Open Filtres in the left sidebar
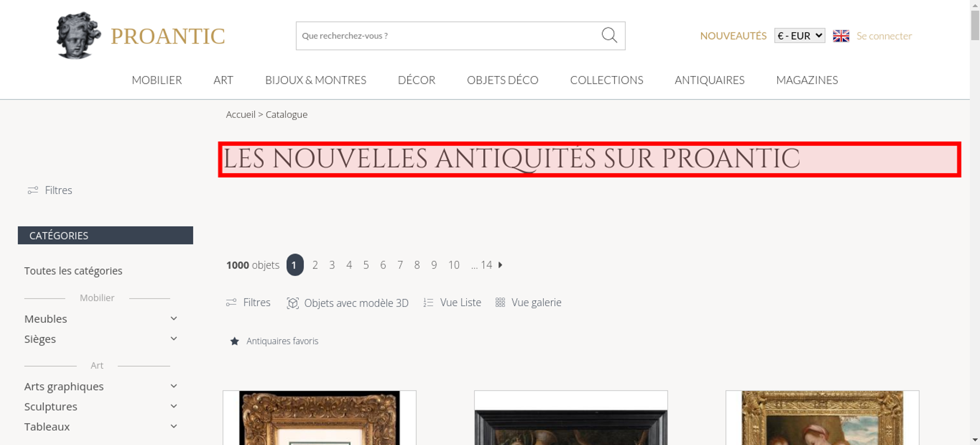Screen dimensions: 980x445 click(50, 190)
